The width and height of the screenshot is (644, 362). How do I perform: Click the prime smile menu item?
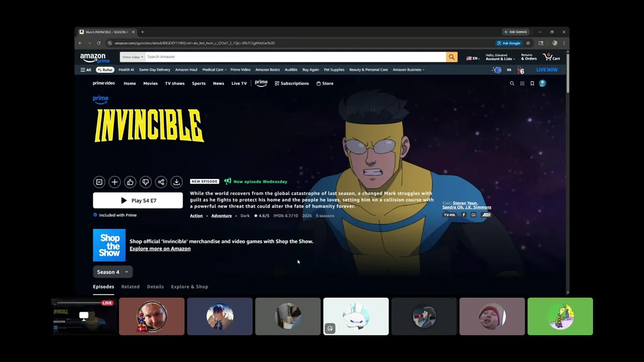(x=261, y=83)
